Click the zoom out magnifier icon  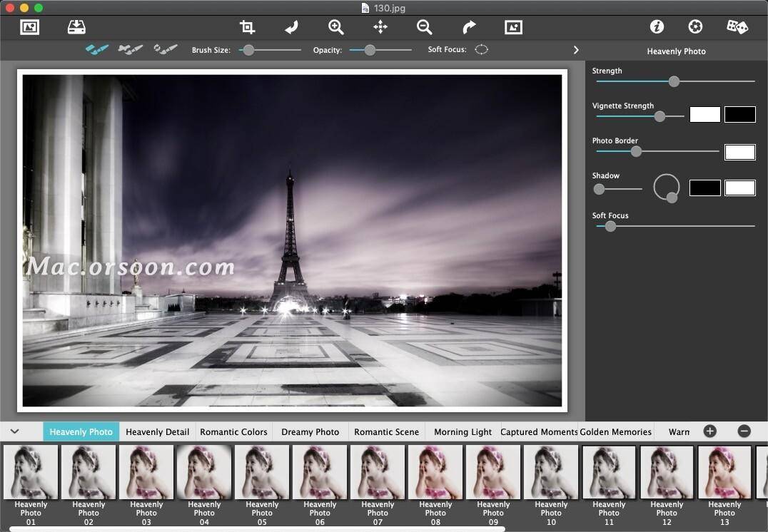[x=425, y=27]
